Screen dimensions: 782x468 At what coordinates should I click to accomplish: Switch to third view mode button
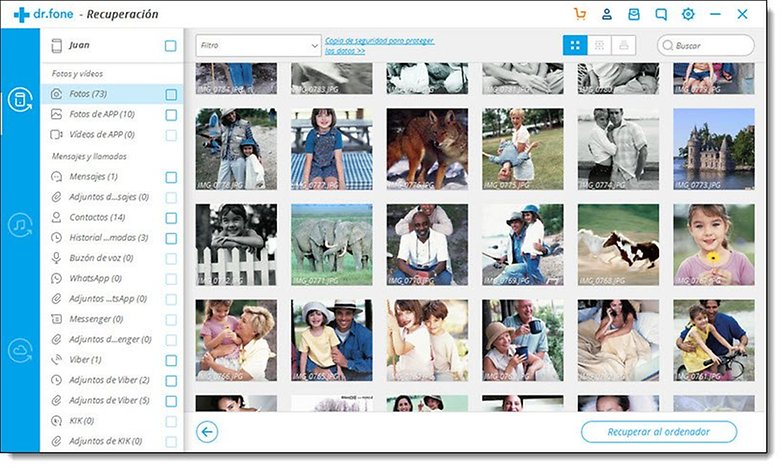coord(623,45)
